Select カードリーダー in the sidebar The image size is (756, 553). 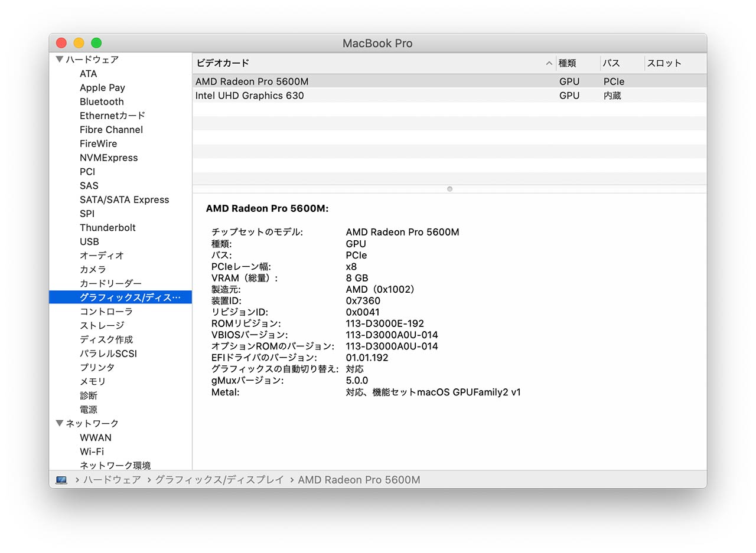(110, 283)
